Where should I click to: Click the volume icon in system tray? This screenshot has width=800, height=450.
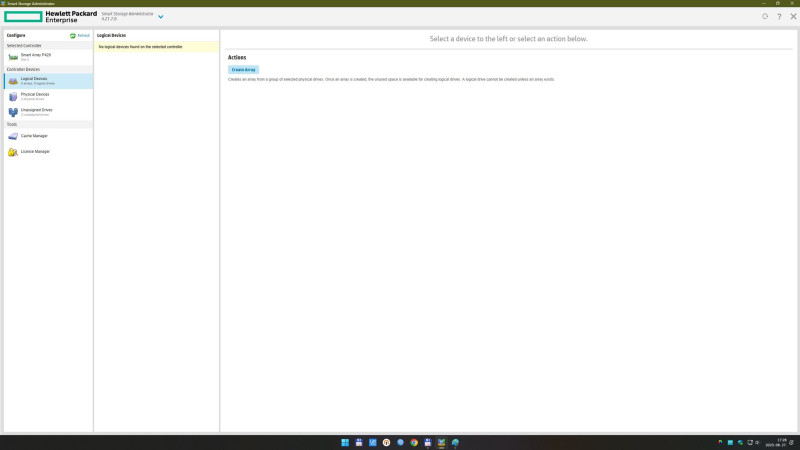click(757, 442)
